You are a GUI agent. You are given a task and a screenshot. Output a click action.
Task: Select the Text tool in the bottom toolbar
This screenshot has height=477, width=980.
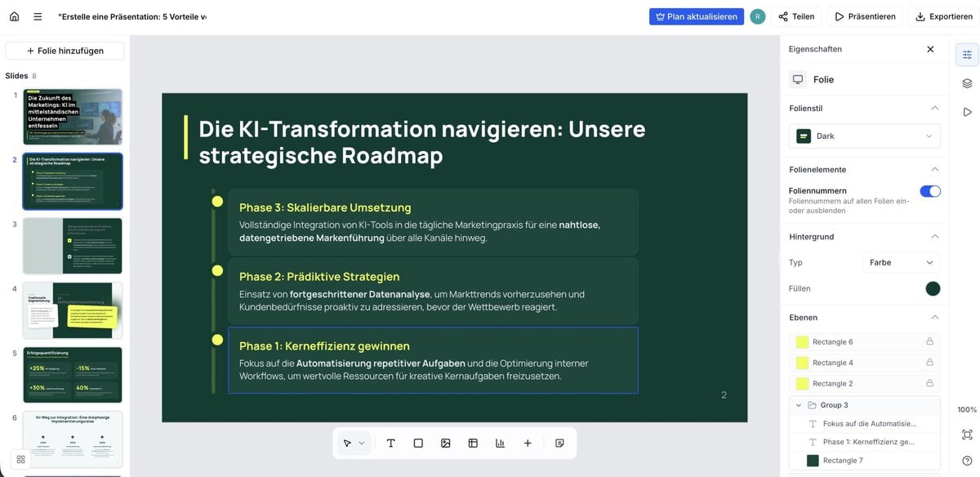[x=390, y=442]
